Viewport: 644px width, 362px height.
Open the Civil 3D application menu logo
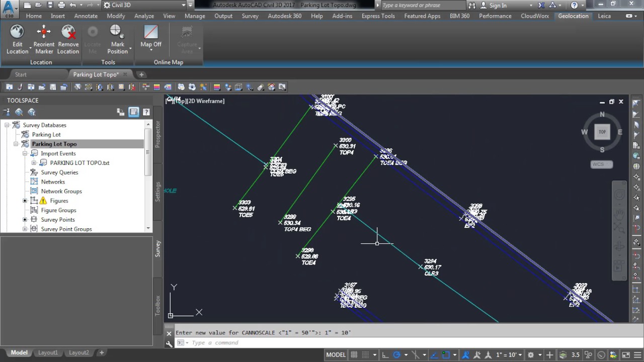point(9,9)
